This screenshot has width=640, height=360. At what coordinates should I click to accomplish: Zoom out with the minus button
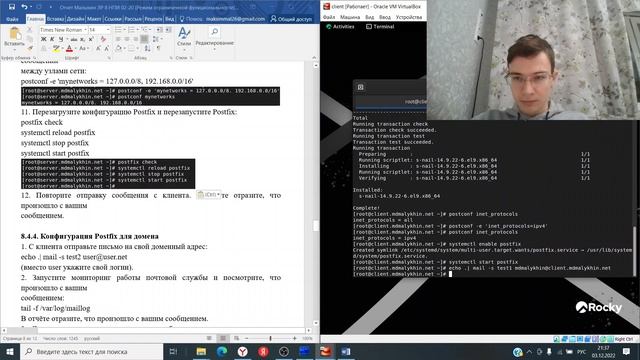click(247, 338)
